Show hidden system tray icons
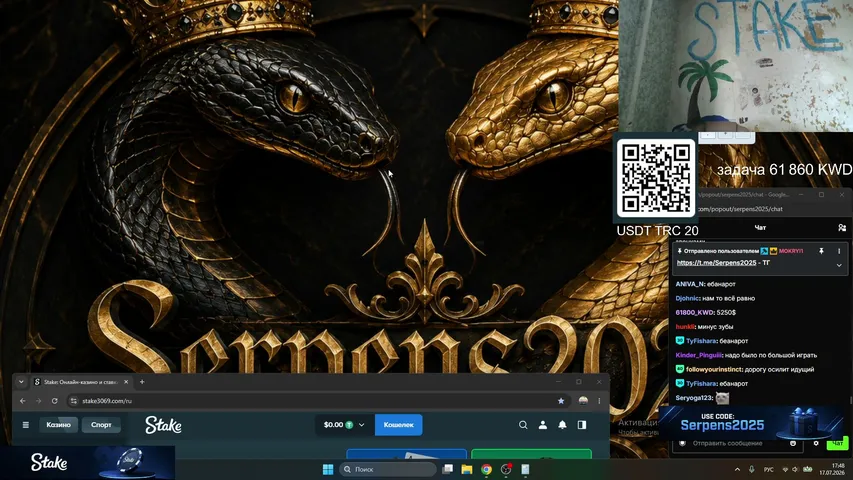This screenshot has height=480, width=853. click(737, 469)
